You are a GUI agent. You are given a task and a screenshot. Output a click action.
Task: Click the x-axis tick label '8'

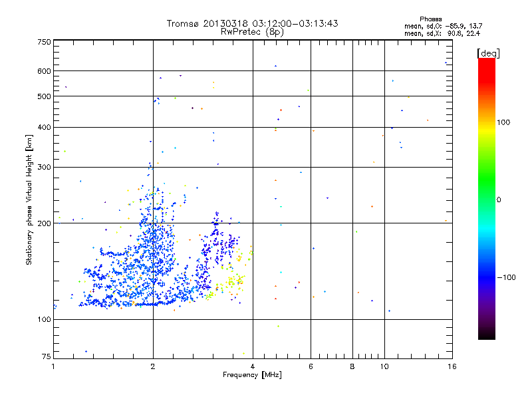352,366
